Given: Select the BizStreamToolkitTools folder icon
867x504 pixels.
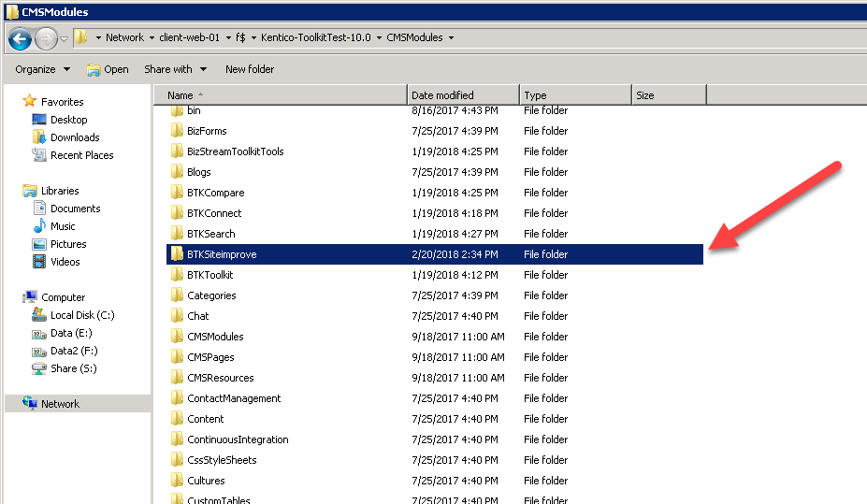Looking at the screenshot, I should pyautogui.click(x=177, y=151).
